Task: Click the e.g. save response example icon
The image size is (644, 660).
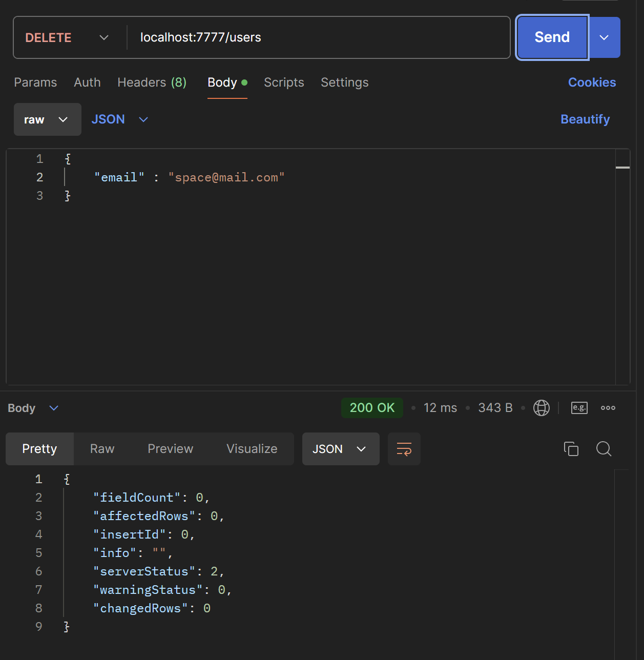Action: click(579, 408)
